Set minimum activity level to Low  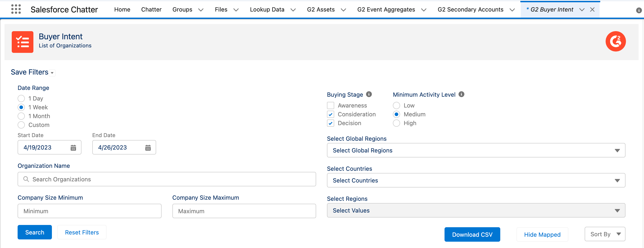396,105
